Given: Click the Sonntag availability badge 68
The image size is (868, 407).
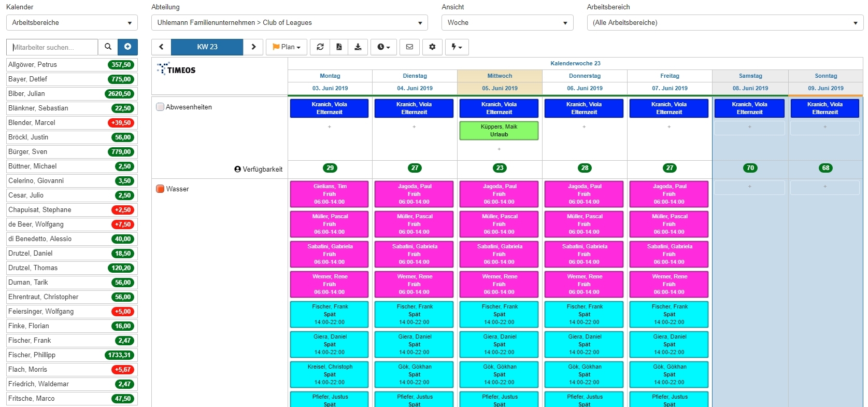Looking at the screenshot, I should (826, 168).
